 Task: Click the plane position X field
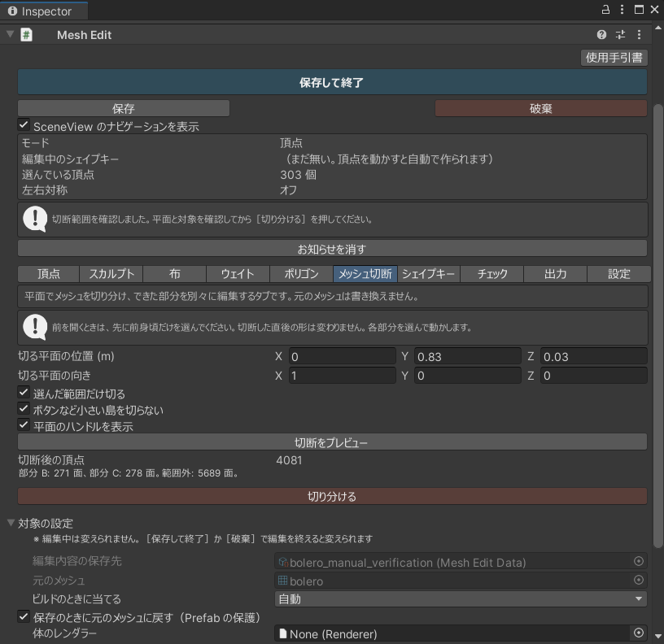pyautogui.click(x=342, y=356)
